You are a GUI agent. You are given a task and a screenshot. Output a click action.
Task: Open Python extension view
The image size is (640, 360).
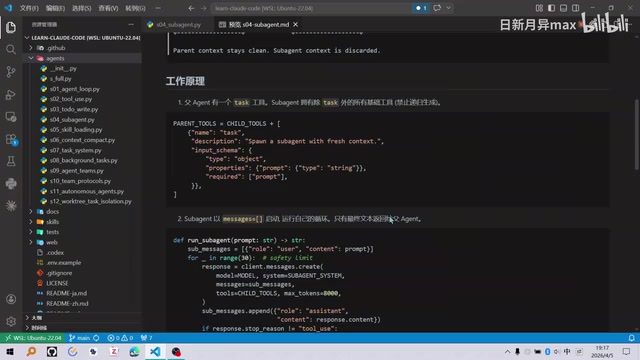(11, 183)
